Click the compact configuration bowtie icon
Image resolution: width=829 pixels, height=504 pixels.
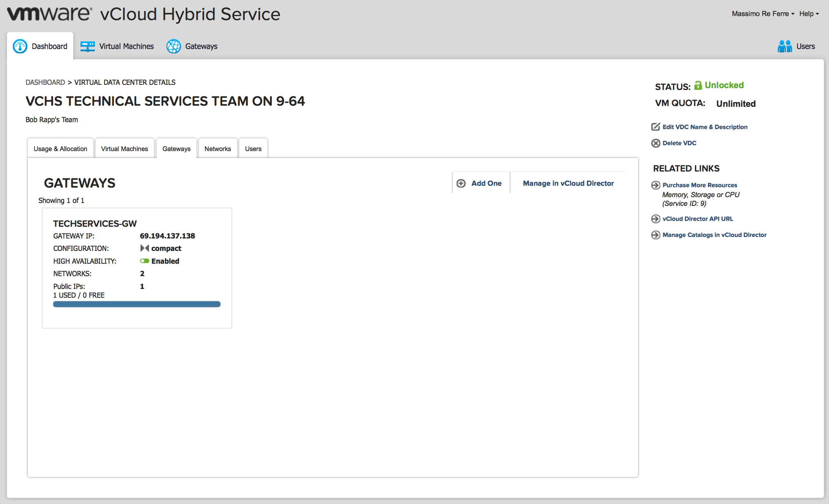pyautogui.click(x=145, y=248)
